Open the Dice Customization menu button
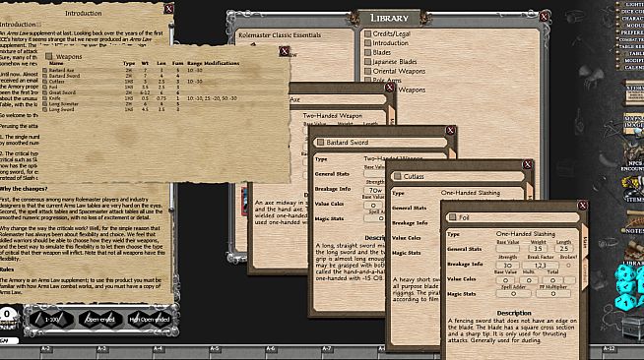644x360 pixels. pos(631,12)
